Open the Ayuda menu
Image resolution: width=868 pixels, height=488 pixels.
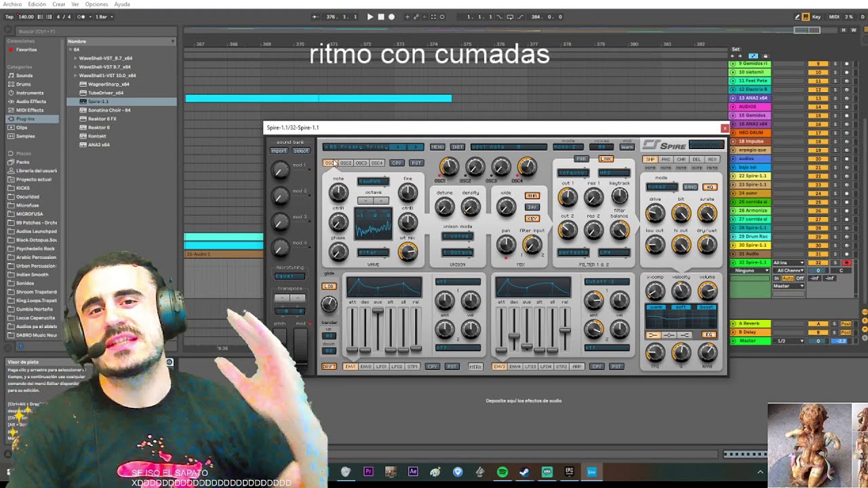point(122,4)
